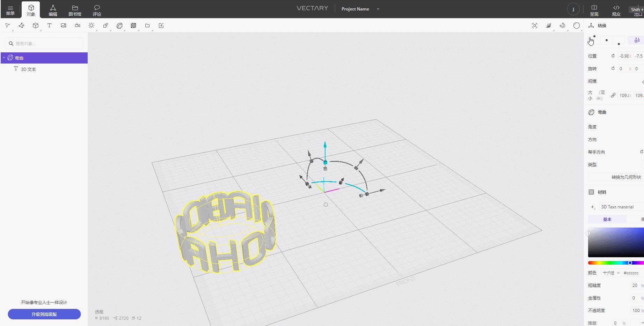This screenshot has width=644, height=326.
Task: Toggle the purple pivot edit button
Action: pos(637,40)
